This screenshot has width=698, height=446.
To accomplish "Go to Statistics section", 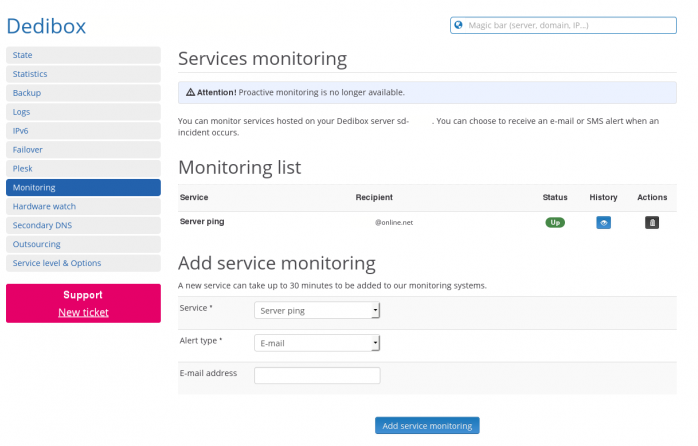I will [x=83, y=74].
